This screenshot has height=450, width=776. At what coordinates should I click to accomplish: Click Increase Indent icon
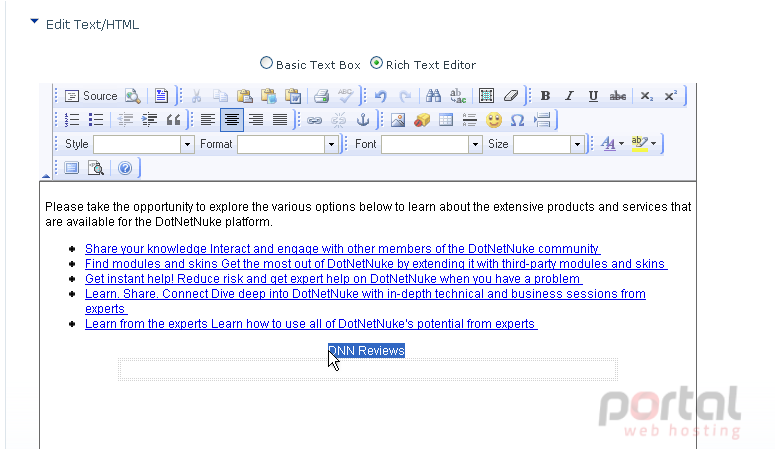click(149, 120)
